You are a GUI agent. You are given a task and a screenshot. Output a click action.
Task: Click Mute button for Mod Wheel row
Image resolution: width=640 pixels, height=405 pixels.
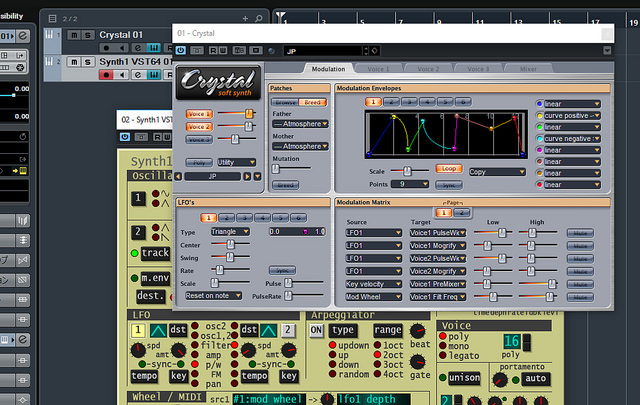click(x=580, y=297)
